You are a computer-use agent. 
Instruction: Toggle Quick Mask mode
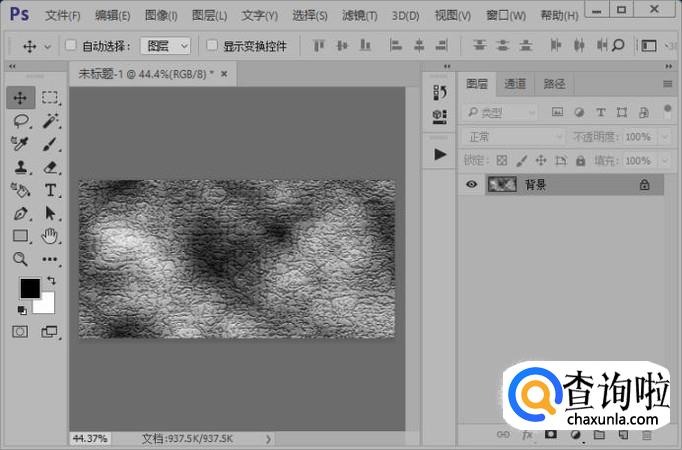point(20,332)
